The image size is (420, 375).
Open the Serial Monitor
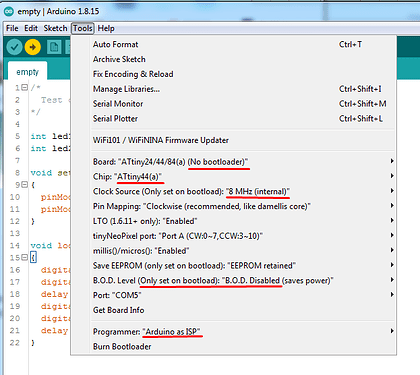tap(233, 104)
